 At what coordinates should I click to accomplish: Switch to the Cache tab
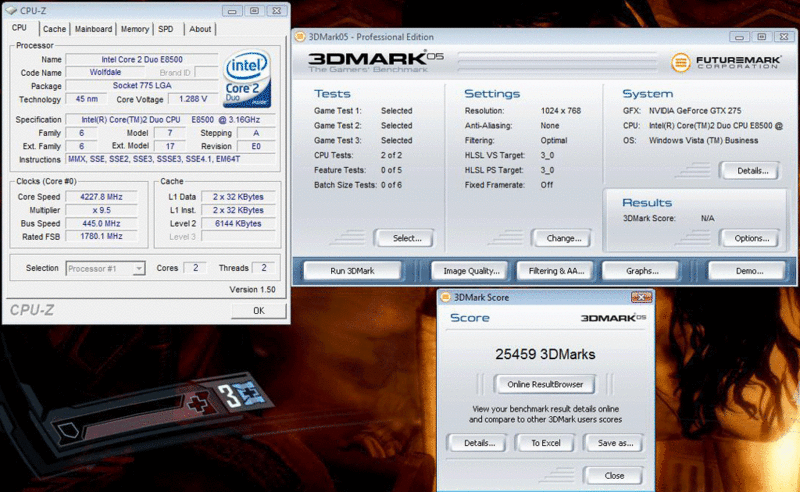tap(54, 29)
